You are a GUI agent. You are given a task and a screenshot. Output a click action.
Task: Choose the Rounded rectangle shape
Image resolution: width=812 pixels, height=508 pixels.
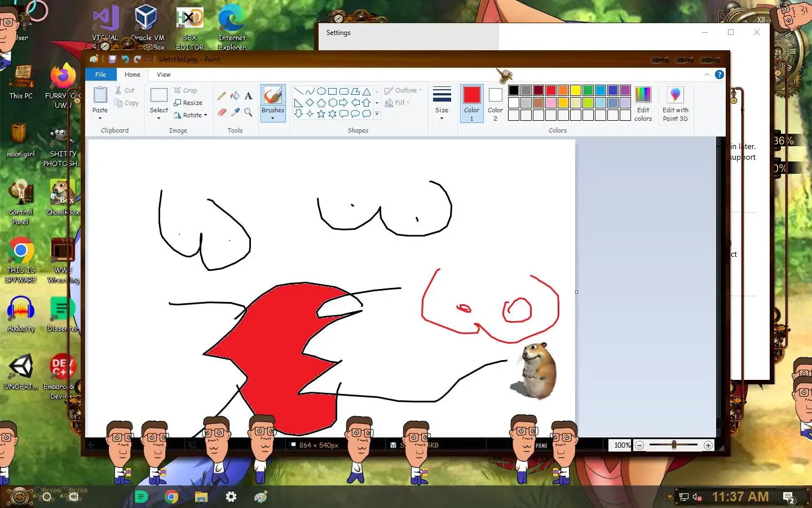(343, 91)
